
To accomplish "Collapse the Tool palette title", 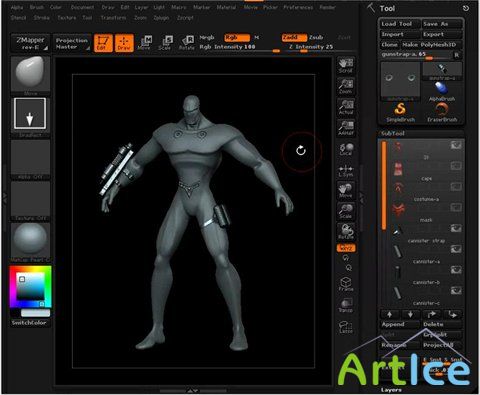I will 387,8.
